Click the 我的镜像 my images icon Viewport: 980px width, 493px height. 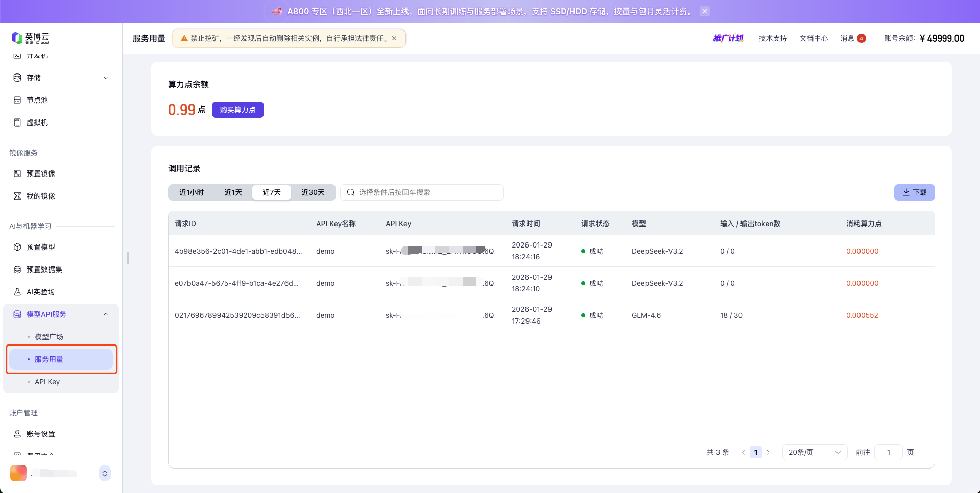pyautogui.click(x=17, y=196)
